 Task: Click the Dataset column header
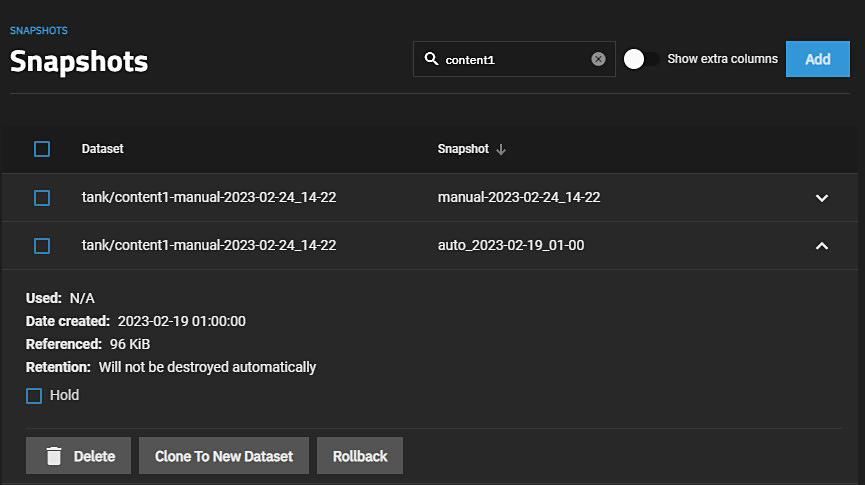[x=103, y=149]
